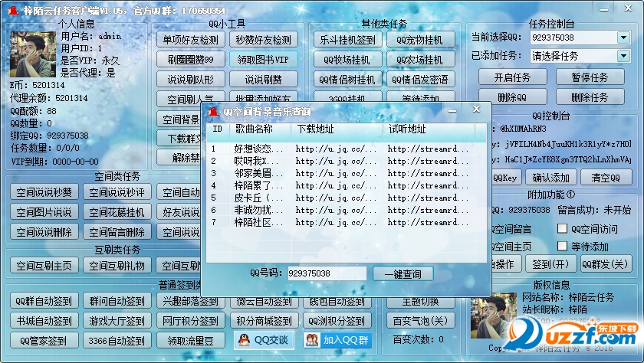This screenshot has width=644, height=363.
Task: Click QQ农场挂机 button
Action: coord(420,60)
